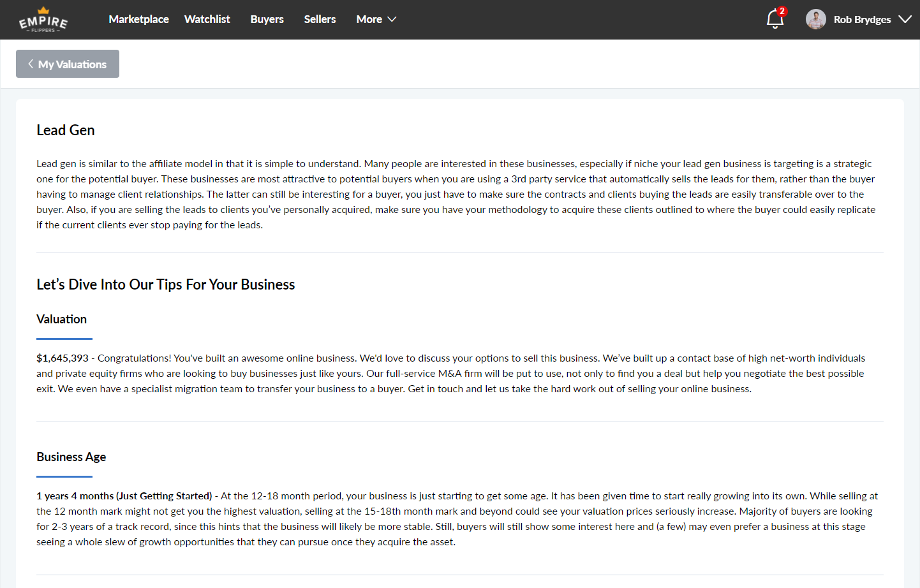
Task: Open the Marketplace menu item
Action: pyautogui.click(x=138, y=19)
